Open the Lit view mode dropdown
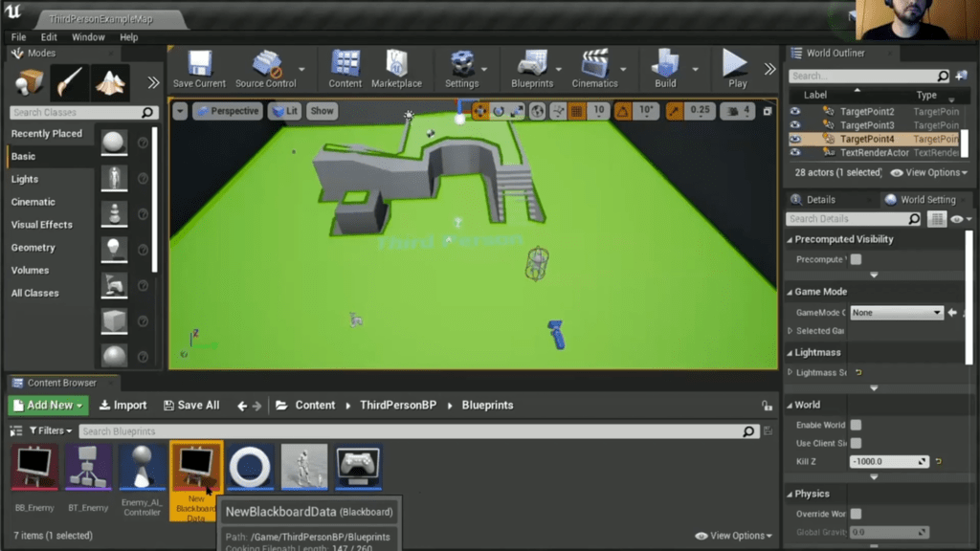 [285, 111]
